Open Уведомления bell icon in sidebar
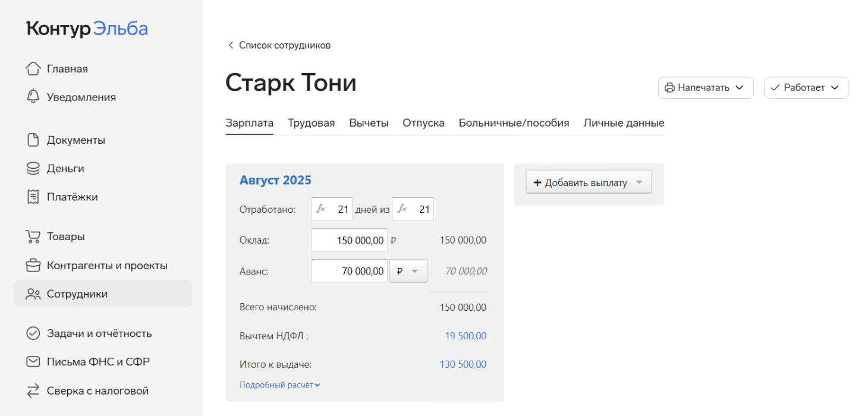 coord(33,97)
